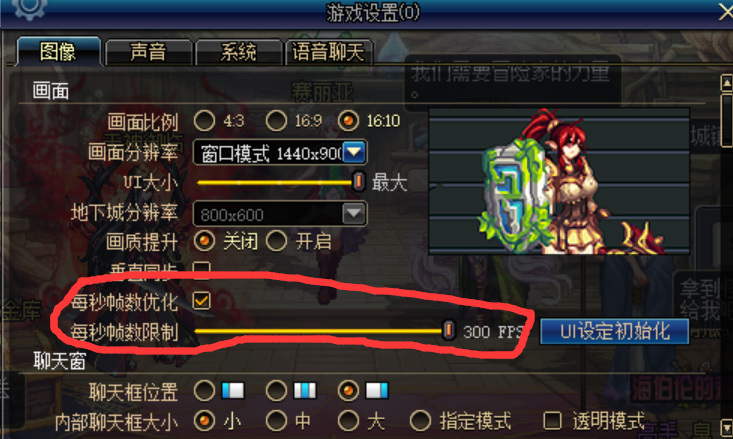Select the 16:9 aspect ratio
The image size is (733, 439).
[x=276, y=121]
